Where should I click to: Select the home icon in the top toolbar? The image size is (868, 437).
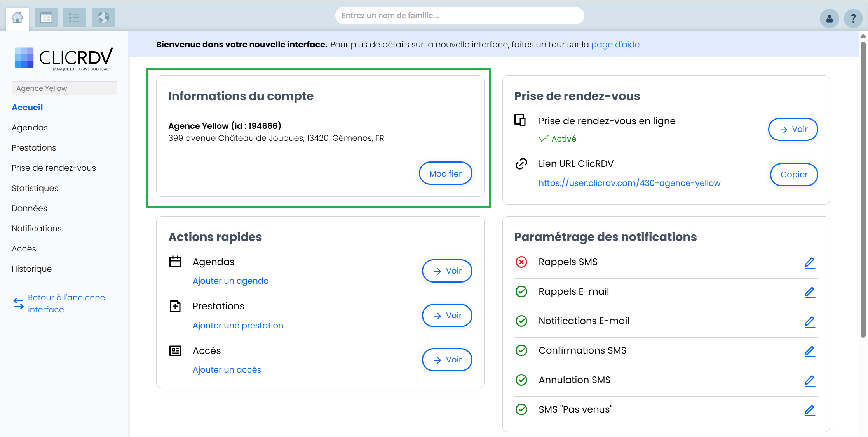point(17,17)
